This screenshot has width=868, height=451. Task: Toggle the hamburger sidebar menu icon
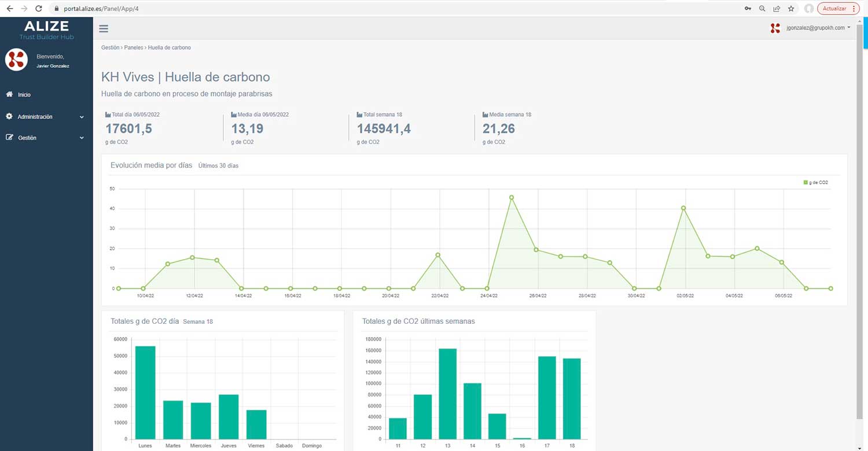(x=104, y=29)
